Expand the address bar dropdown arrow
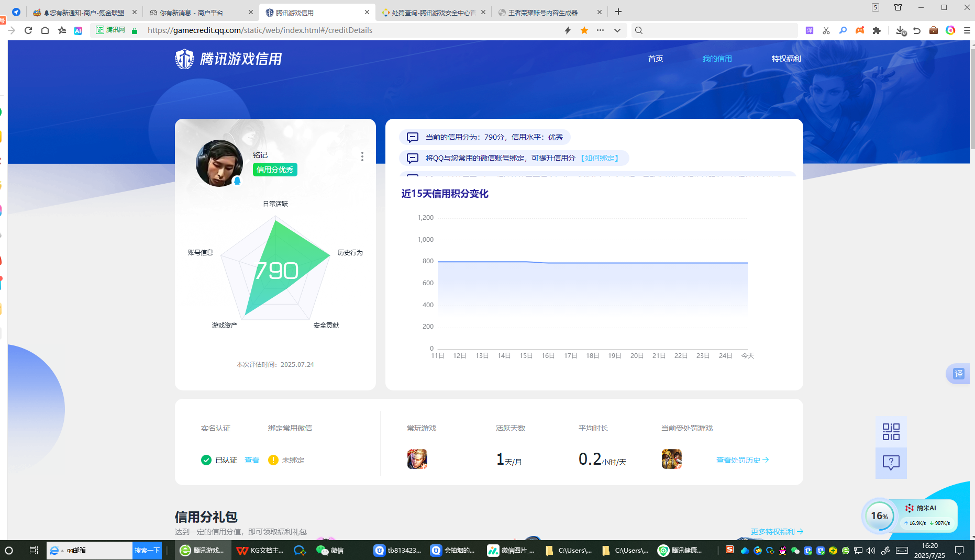This screenshot has width=975, height=560. [617, 30]
